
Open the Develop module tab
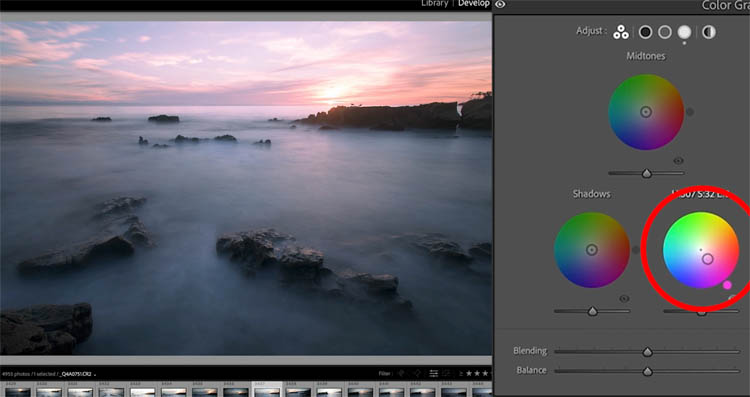pyautogui.click(x=474, y=4)
